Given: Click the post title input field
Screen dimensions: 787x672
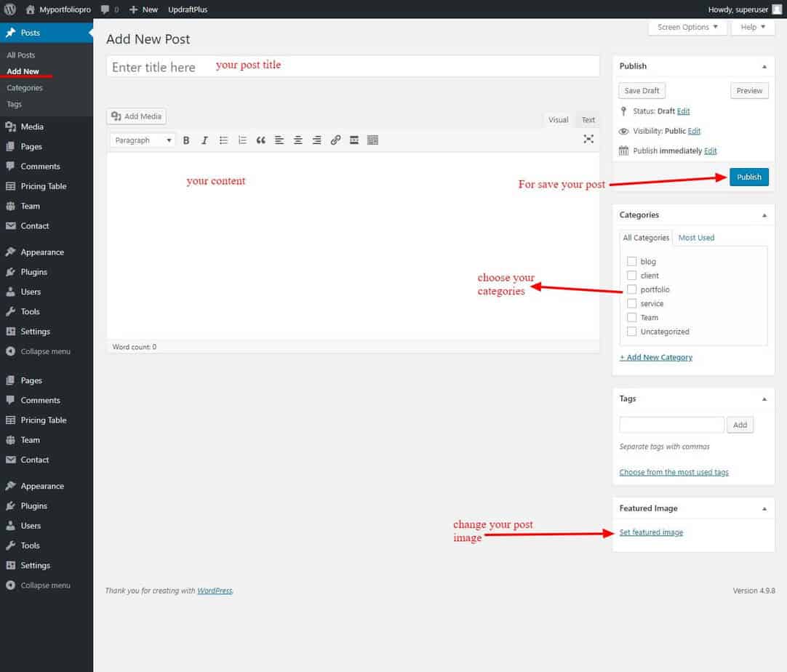Looking at the screenshot, I should click(x=353, y=66).
